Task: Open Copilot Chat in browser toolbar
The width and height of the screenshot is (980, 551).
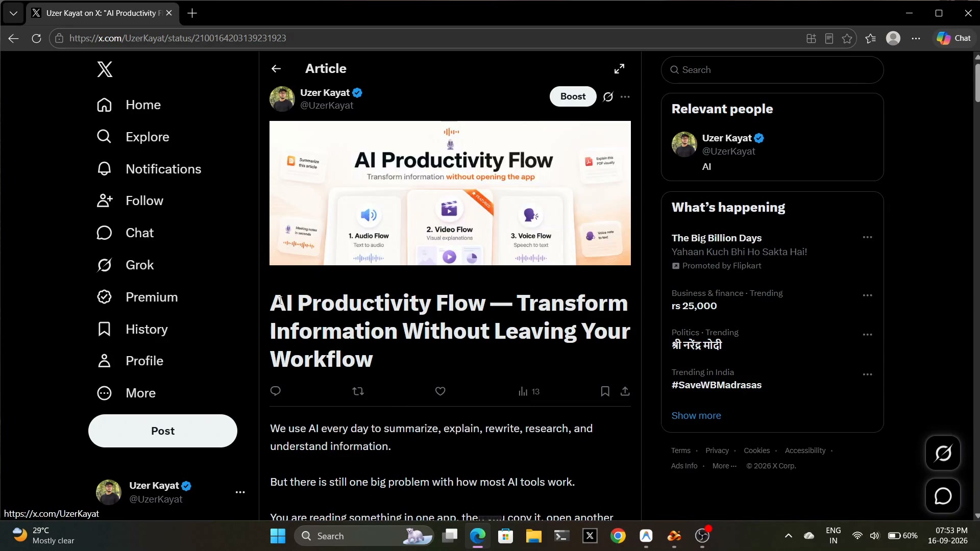Action: [953, 38]
